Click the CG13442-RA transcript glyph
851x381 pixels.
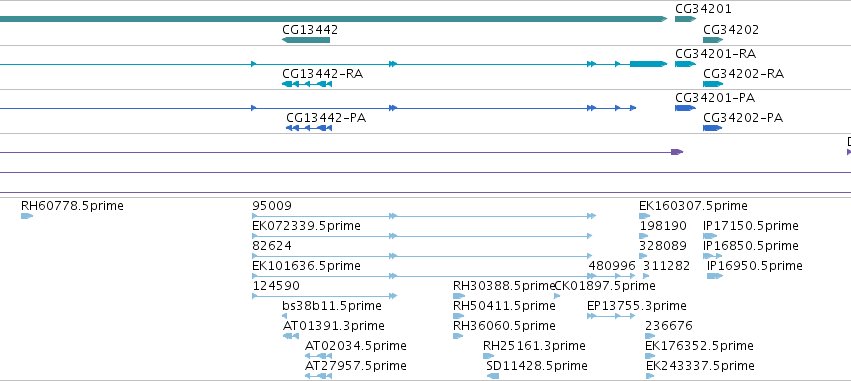307,84
